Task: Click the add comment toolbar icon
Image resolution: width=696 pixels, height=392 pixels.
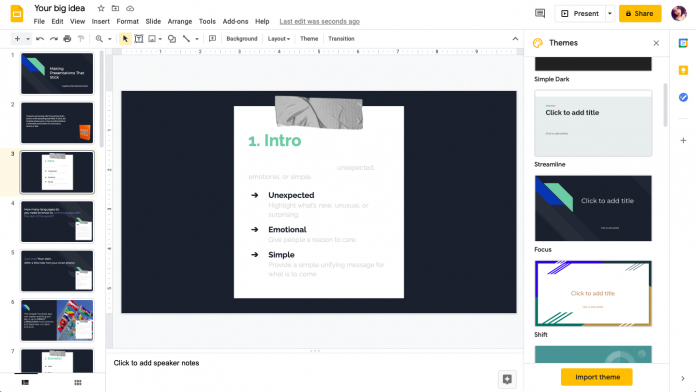Action: [212, 39]
